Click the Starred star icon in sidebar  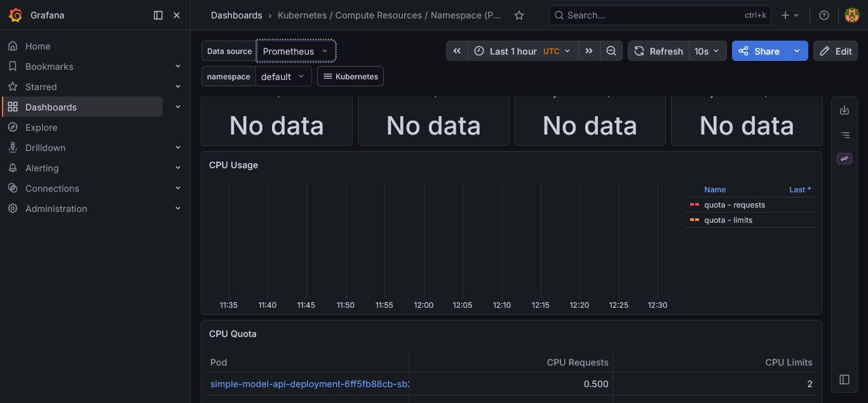tap(13, 87)
